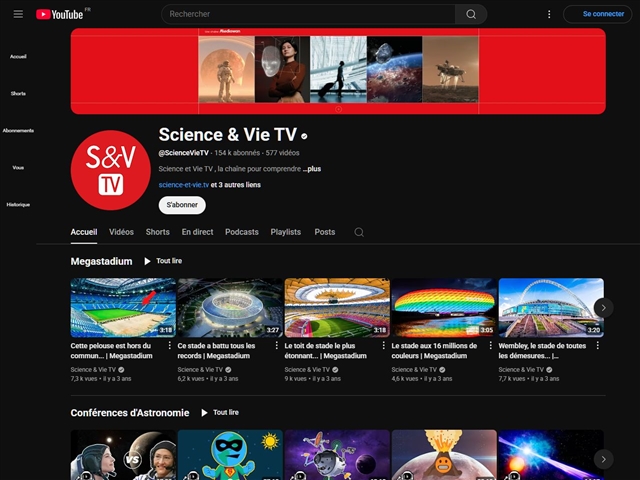Screen dimensions: 640x480
Task: Open the smiling volcano cartoon thumbnail
Action: coord(444,455)
